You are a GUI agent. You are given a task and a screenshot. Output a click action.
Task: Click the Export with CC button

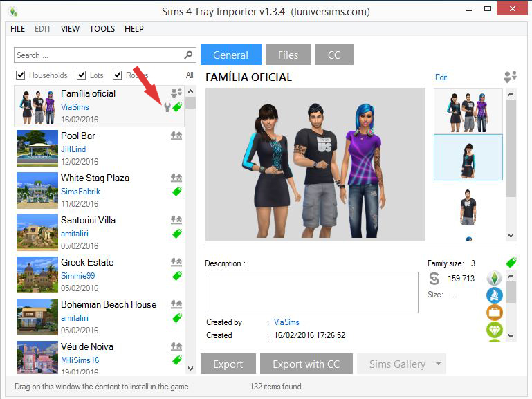[306, 364]
